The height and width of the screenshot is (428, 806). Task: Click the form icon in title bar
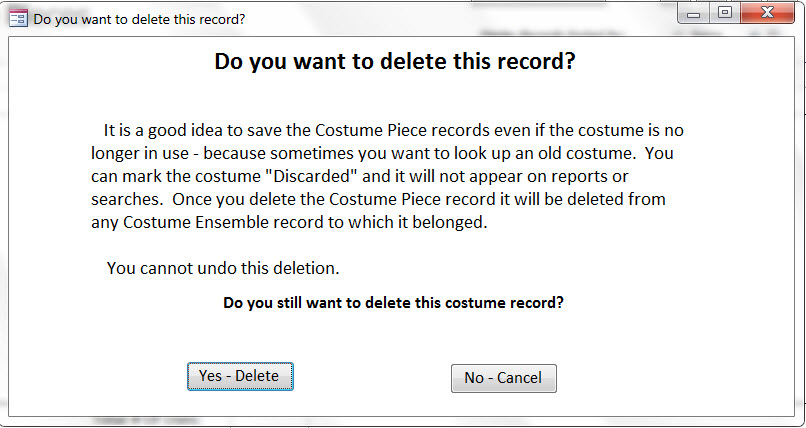tap(18, 18)
